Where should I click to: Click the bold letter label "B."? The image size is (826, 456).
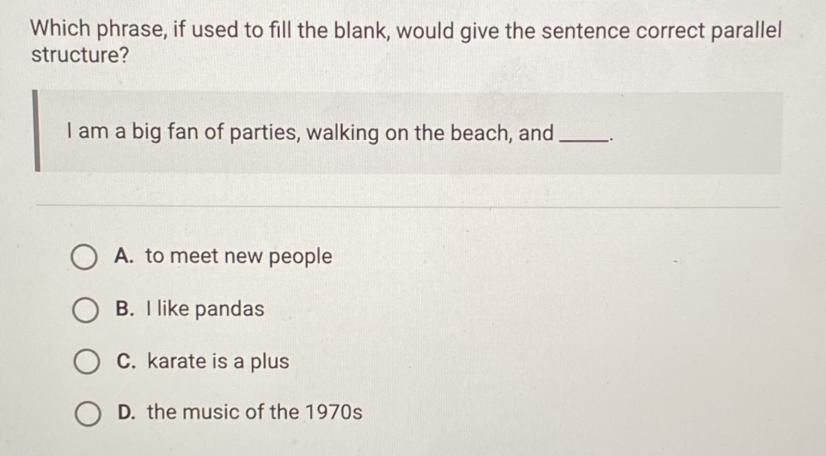[x=125, y=309]
